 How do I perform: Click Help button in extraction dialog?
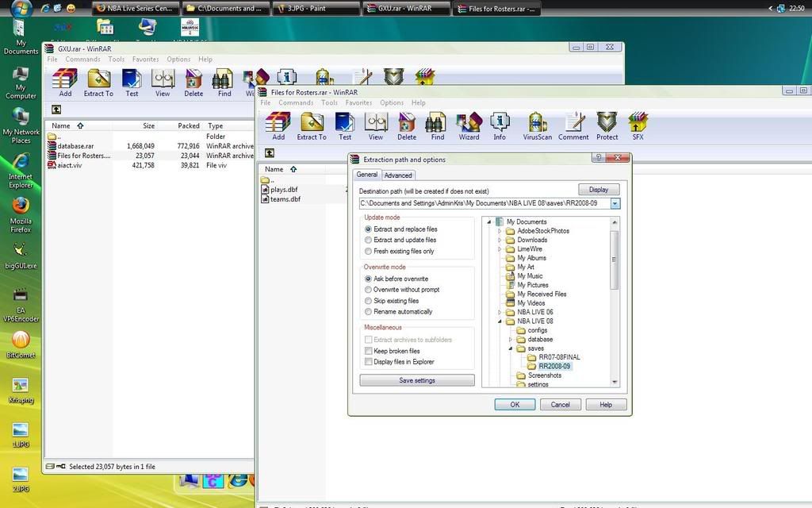pos(606,404)
